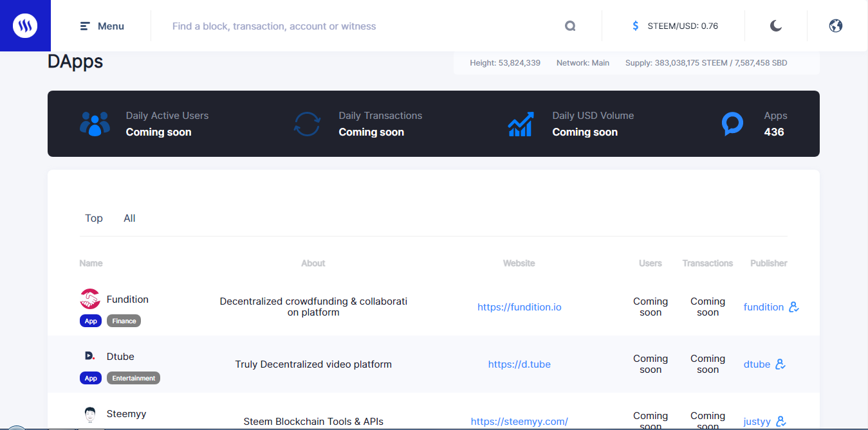The image size is (868, 430).
Task: Open the fundition publisher profile link
Action: click(764, 307)
